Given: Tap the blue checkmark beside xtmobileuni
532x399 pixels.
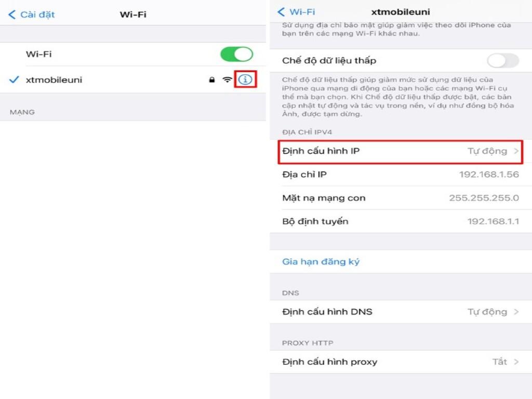Looking at the screenshot, I should click(x=14, y=80).
